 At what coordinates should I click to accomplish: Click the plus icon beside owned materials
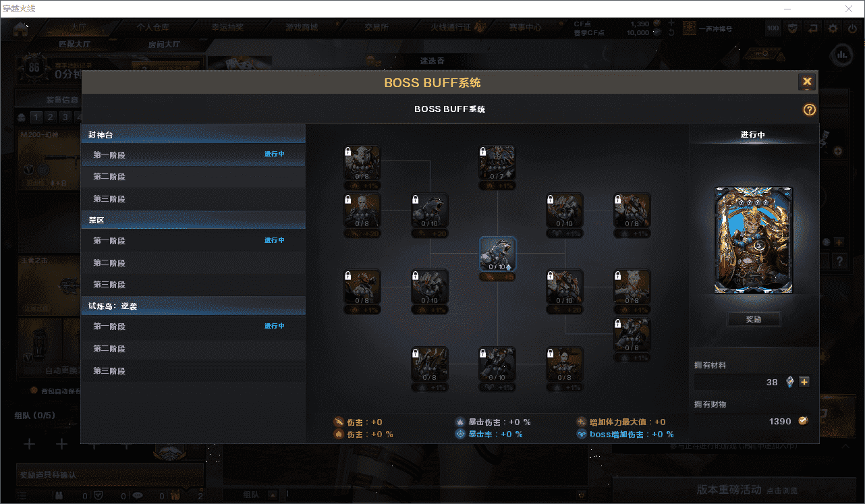[804, 382]
